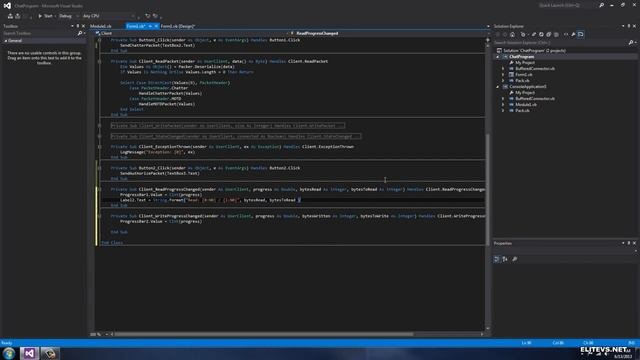Click the Undo toolbar icon
Viewport: 640px width, 360px height.
(147, 16)
